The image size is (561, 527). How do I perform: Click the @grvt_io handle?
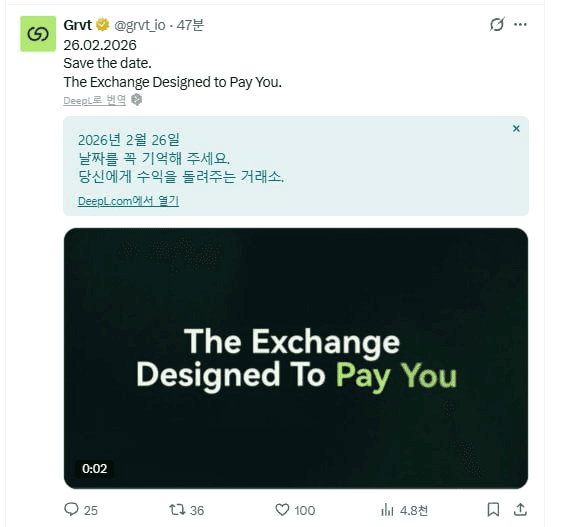[x=140, y=25]
